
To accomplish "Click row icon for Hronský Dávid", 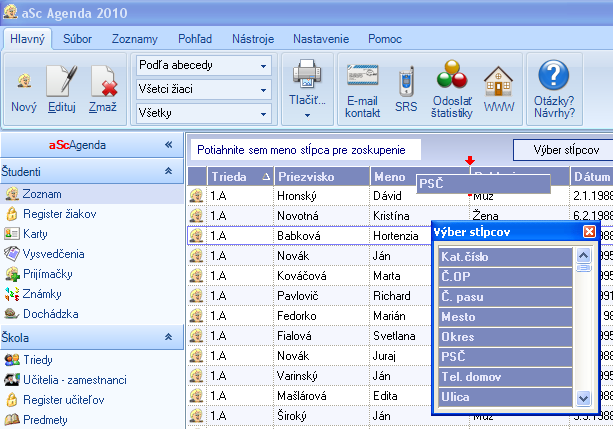I will [x=197, y=196].
